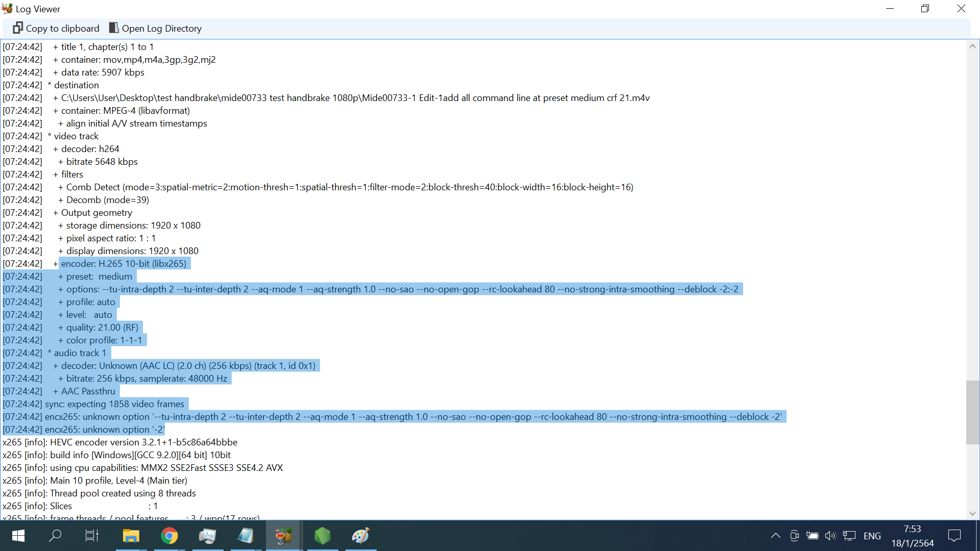Click the Paint palette taskbar icon
980x551 pixels.
(x=360, y=536)
